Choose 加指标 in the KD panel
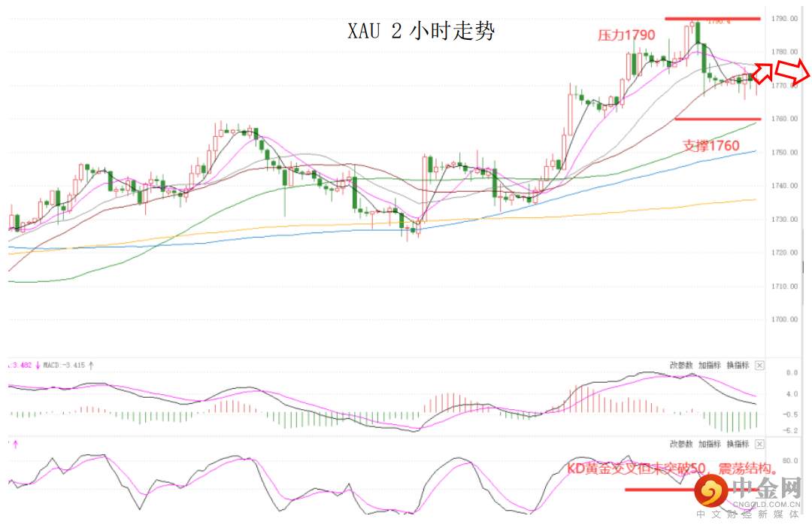This screenshot has width=812, height=528. coord(710,444)
